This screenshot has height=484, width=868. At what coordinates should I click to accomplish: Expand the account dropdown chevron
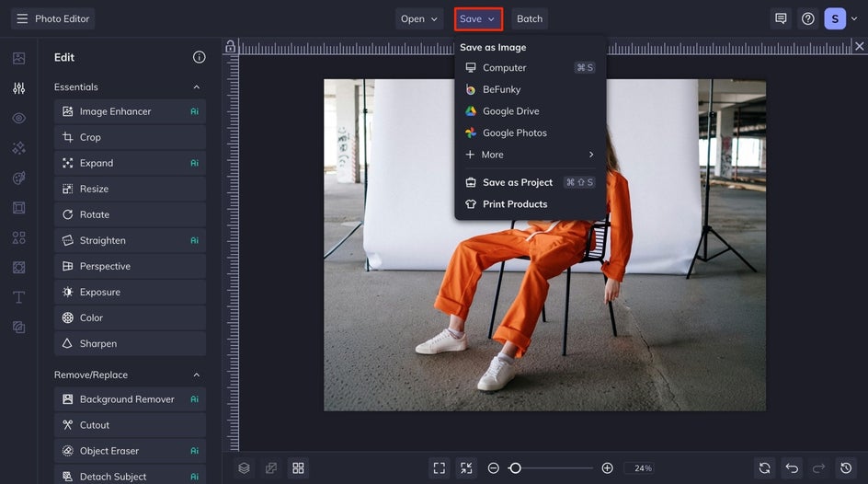[854, 18]
